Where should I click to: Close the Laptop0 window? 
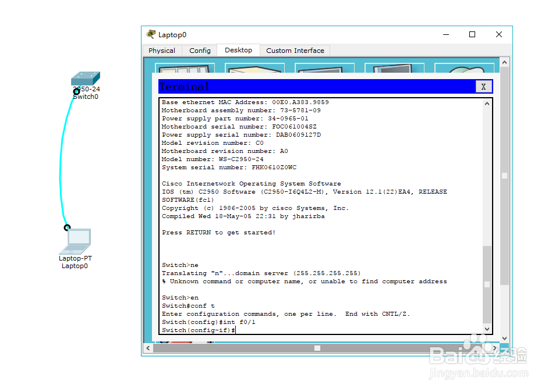click(x=499, y=34)
